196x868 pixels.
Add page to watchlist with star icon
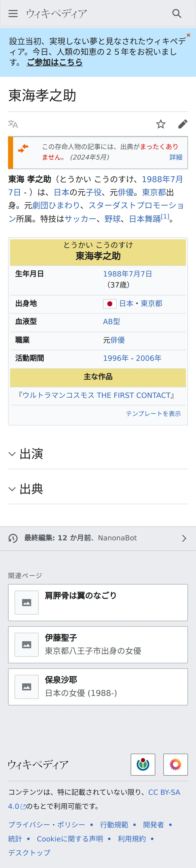161,124
